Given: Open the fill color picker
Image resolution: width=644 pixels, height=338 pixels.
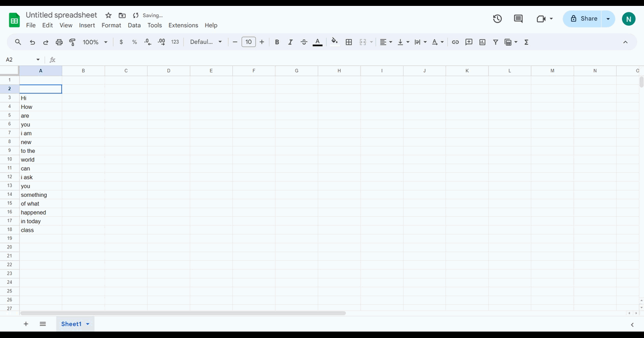Looking at the screenshot, I should 335,42.
